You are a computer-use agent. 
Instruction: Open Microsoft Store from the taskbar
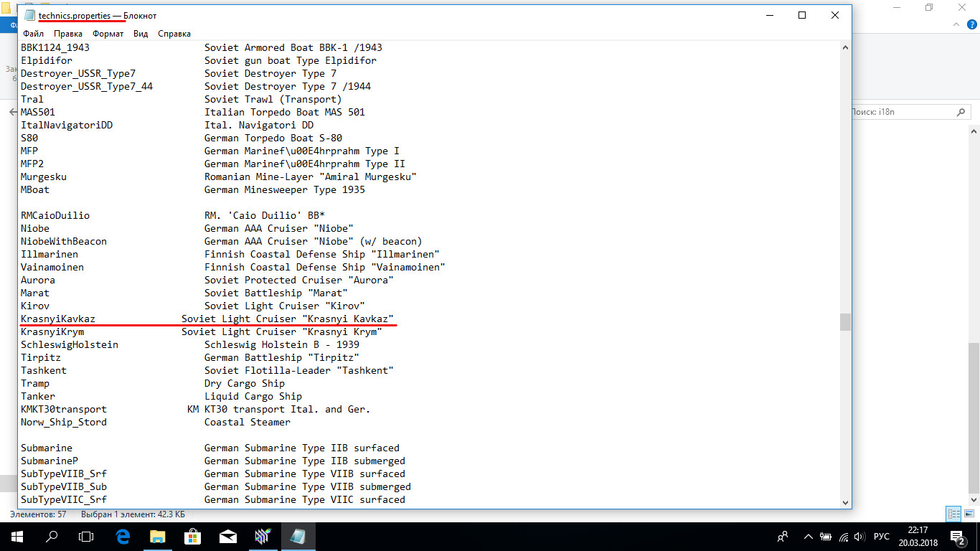click(193, 537)
